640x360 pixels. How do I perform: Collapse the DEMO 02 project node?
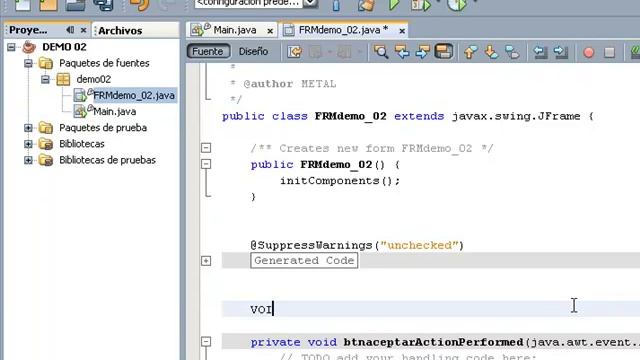click(11, 47)
